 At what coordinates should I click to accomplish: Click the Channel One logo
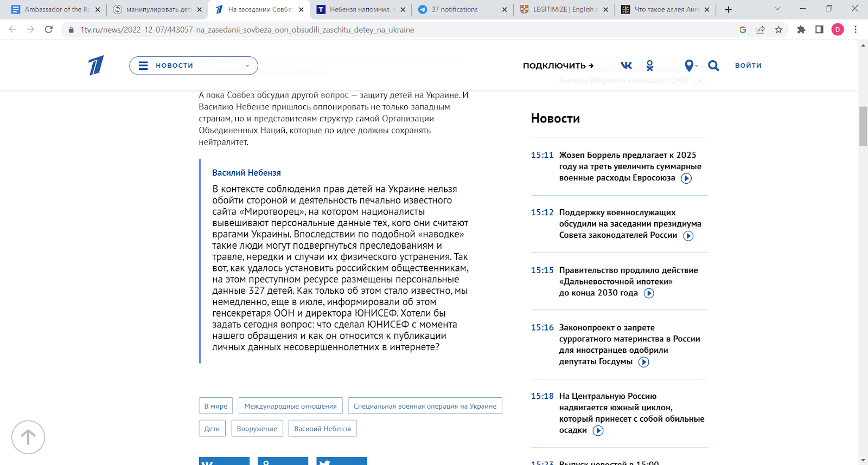pos(96,65)
